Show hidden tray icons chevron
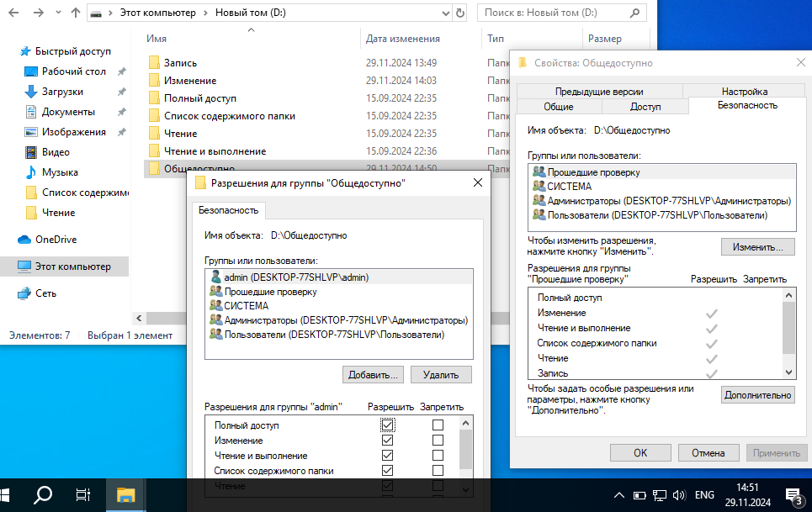The height and width of the screenshot is (512, 812). [618, 495]
